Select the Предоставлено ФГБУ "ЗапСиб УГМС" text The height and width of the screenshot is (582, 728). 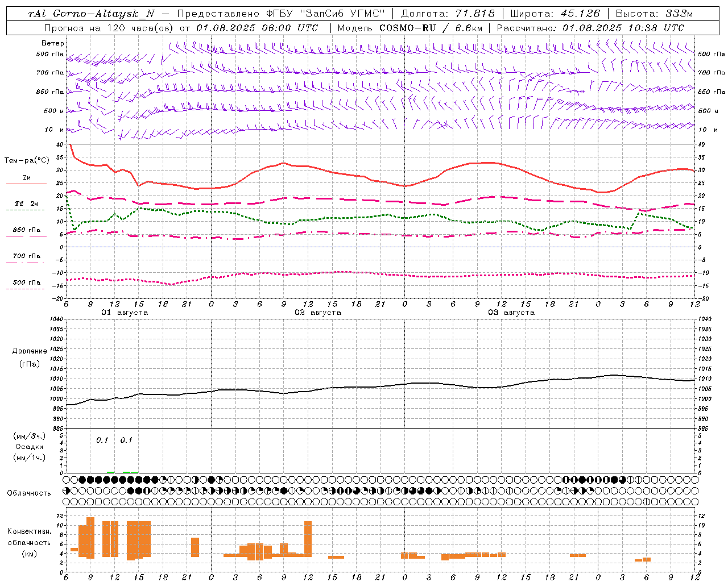point(280,14)
